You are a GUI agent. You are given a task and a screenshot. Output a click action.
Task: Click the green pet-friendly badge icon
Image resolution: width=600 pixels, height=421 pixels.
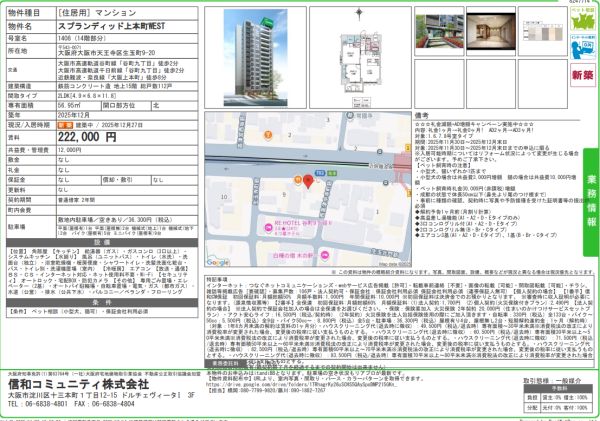(582, 19)
